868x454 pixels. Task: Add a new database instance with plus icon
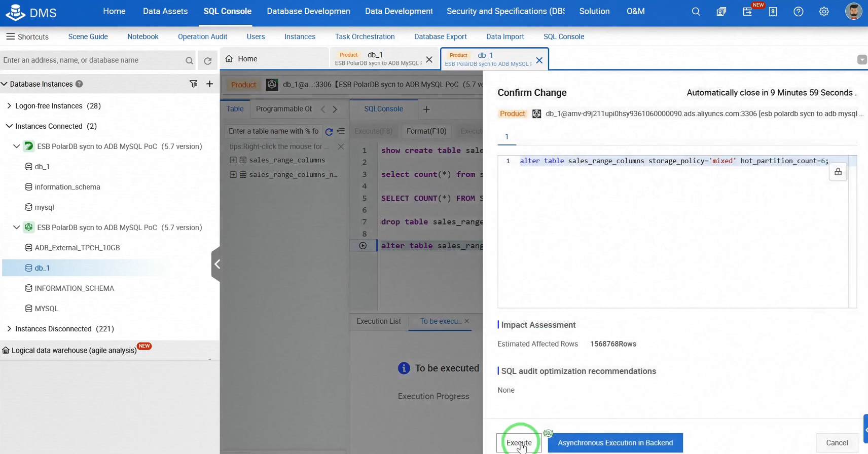point(209,84)
